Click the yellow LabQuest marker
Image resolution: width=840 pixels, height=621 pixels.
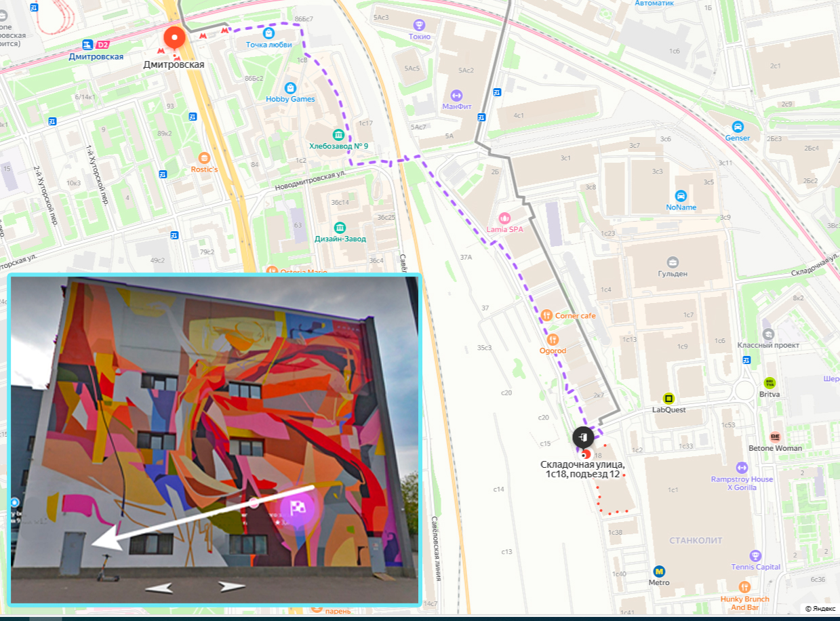point(668,398)
